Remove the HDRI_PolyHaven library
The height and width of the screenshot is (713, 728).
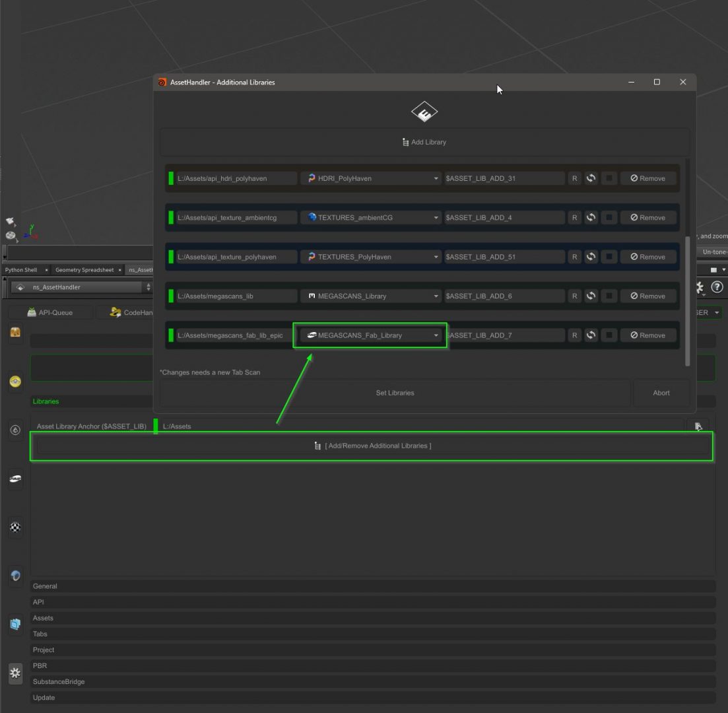coord(647,178)
